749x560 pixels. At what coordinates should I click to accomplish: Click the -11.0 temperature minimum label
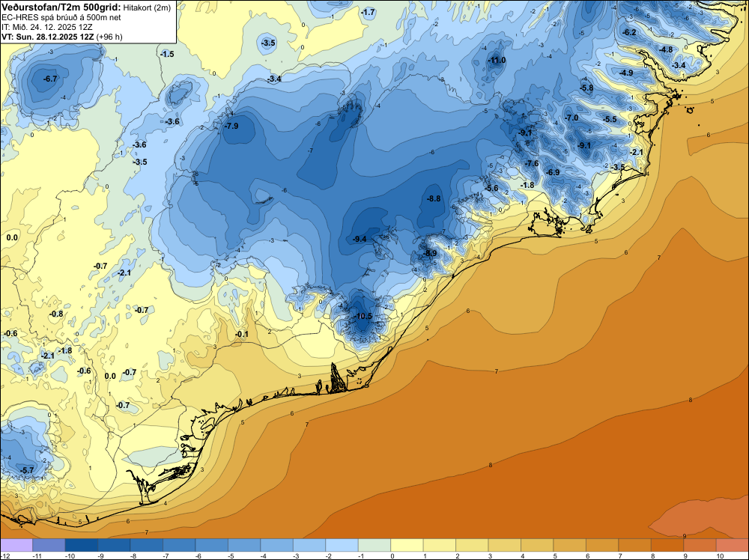coord(497,60)
